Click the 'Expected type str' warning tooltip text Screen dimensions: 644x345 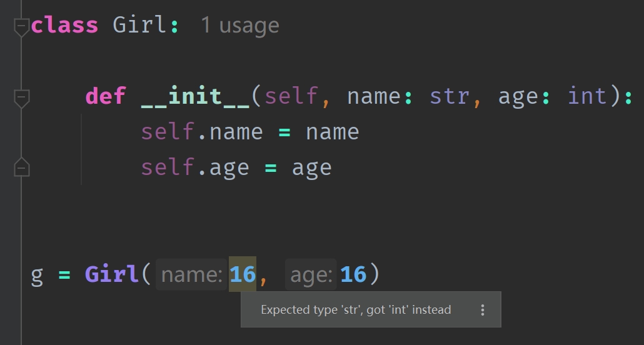[x=356, y=309]
